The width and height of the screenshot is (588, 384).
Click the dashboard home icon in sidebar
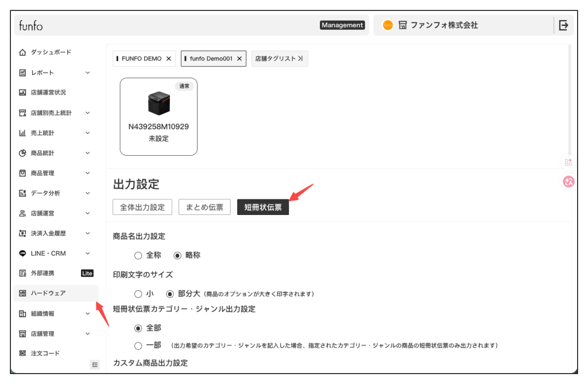[x=22, y=52]
